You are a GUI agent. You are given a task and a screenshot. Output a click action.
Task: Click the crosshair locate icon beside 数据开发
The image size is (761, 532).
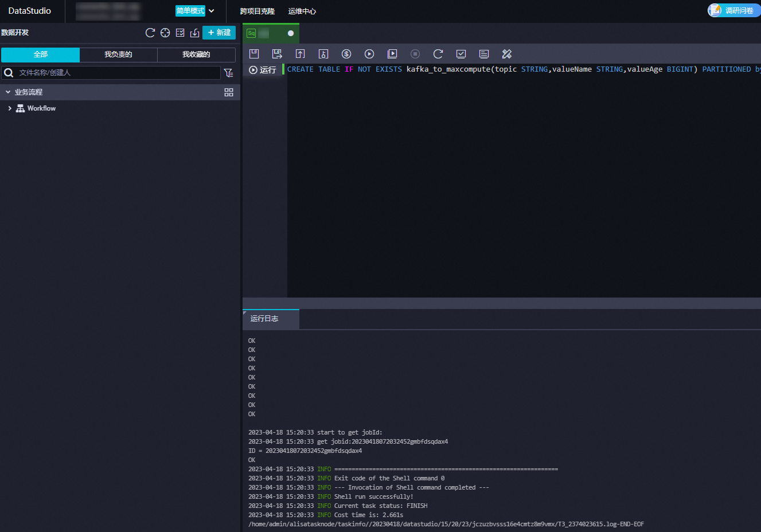(x=165, y=33)
